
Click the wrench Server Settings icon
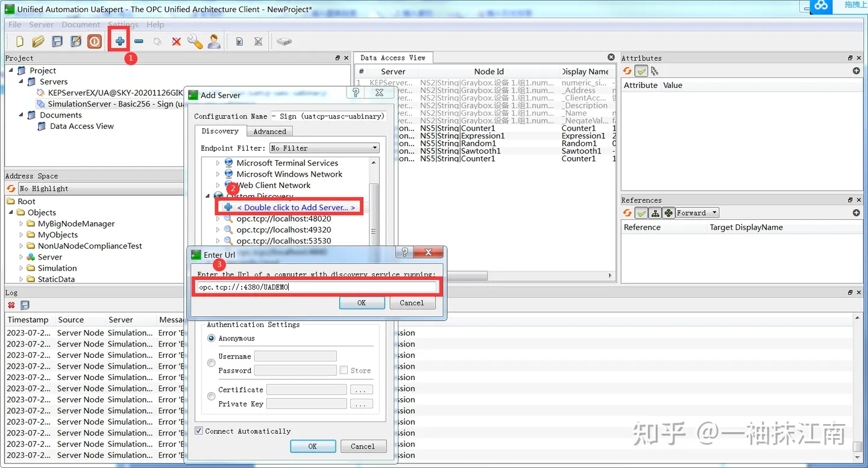195,42
